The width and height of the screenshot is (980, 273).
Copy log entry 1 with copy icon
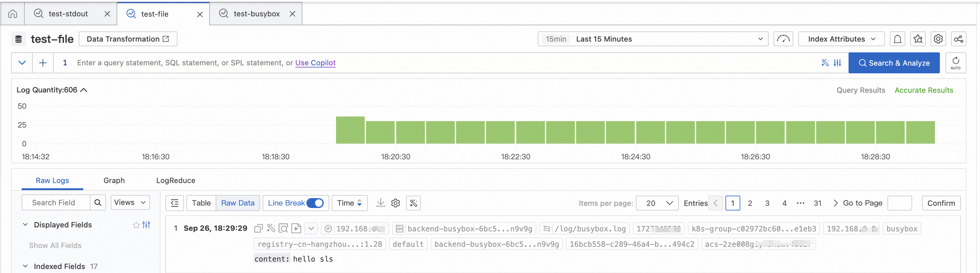tap(258, 228)
